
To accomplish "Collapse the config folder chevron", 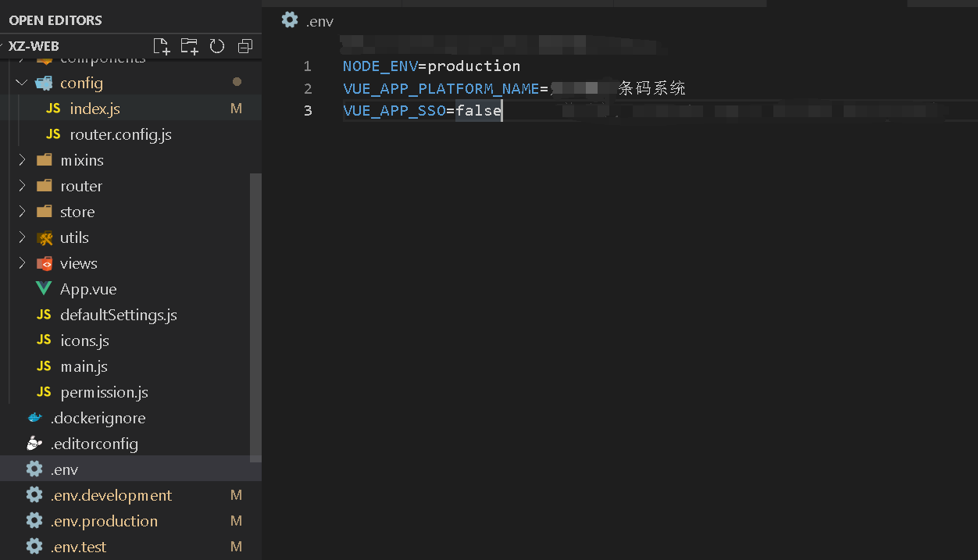I will point(22,83).
